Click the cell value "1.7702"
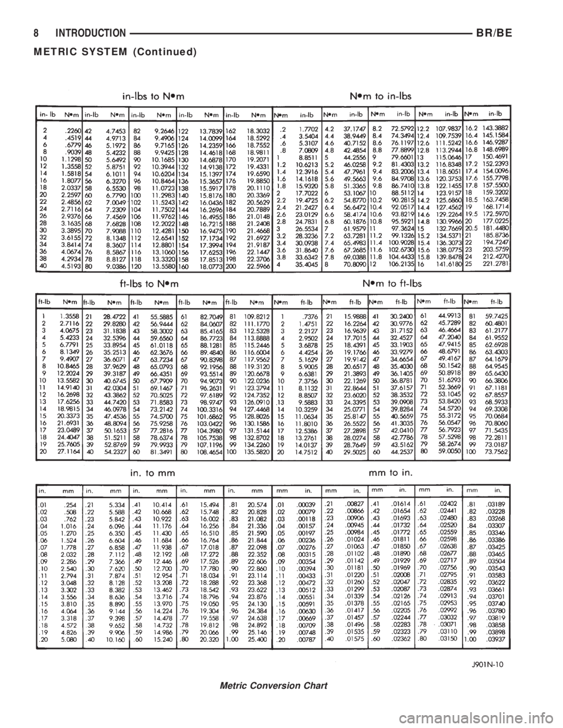This screenshot has width=563, height=728. click(x=306, y=131)
